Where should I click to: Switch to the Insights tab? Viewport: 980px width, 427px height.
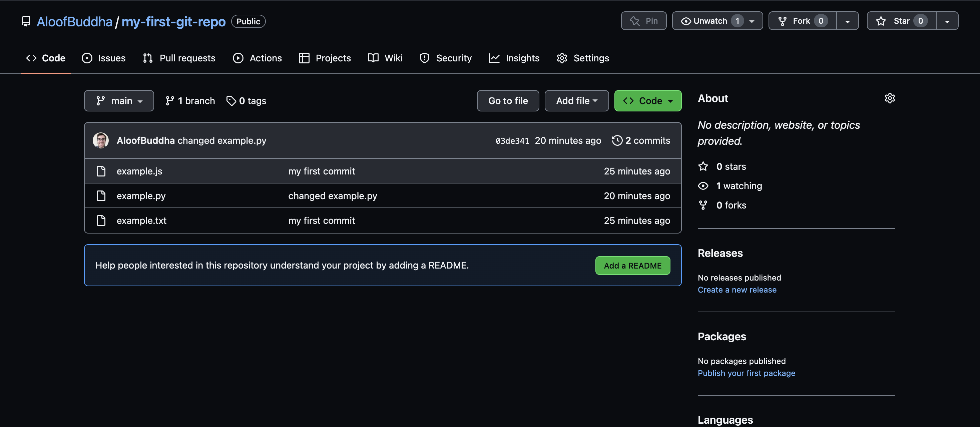click(x=514, y=58)
